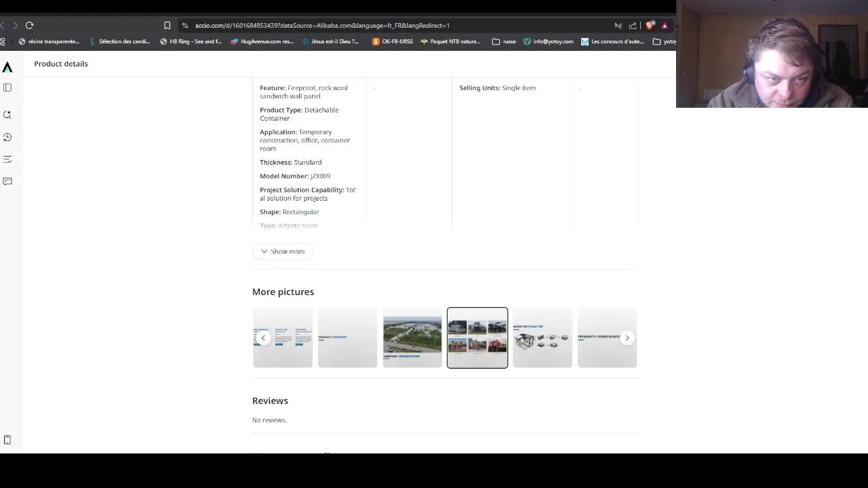Image resolution: width=868 pixels, height=488 pixels.
Task: Select the Product Category thumbnail
Action: tap(347, 338)
